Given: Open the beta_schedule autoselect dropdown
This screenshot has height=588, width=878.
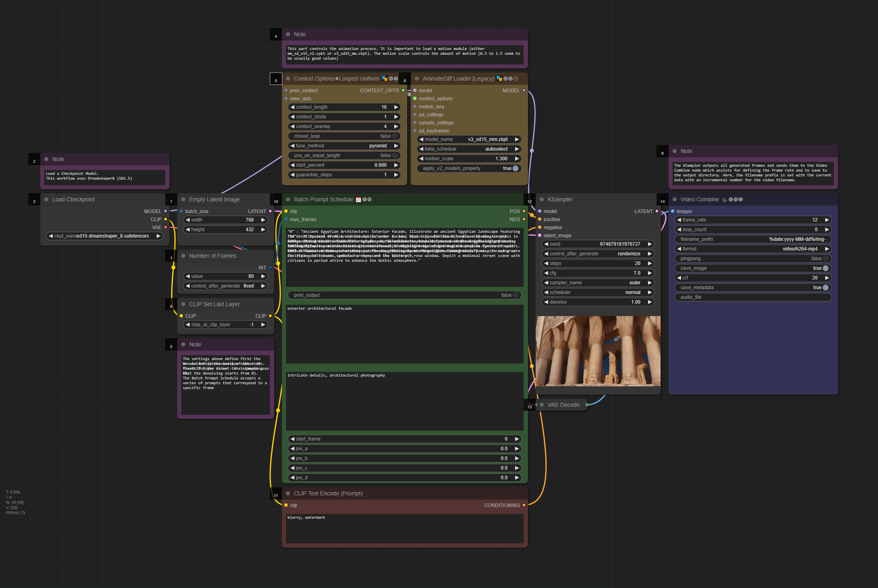Looking at the screenshot, I should (x=469, y=149).
